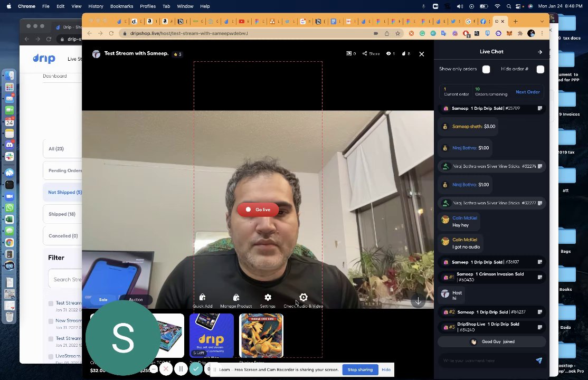Click the Loom finish recording checkmark
Image resolution: width=588 pixels, height=380 pixels.
point(196,369)
